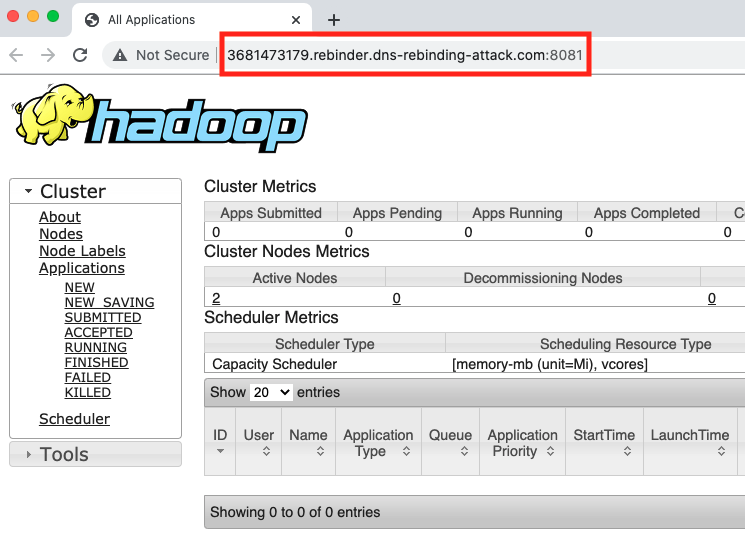Sort table by ID column
The height and width of the screenshot is (539, 745).
(220, 442)
